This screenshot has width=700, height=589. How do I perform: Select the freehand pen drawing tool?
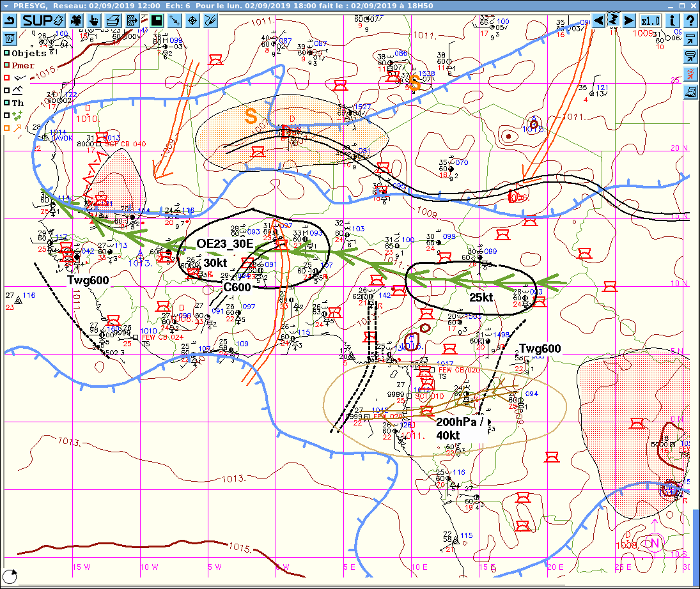tap(210, 20)
